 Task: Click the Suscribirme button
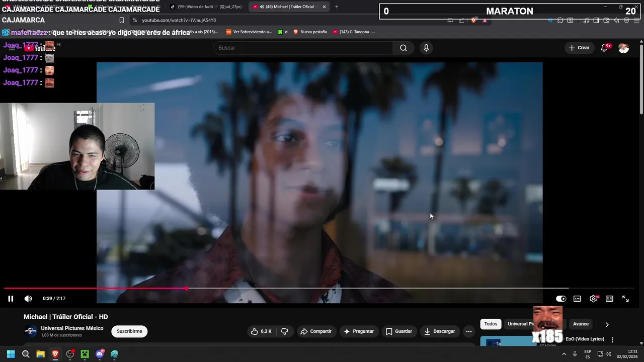coord(129,331)
